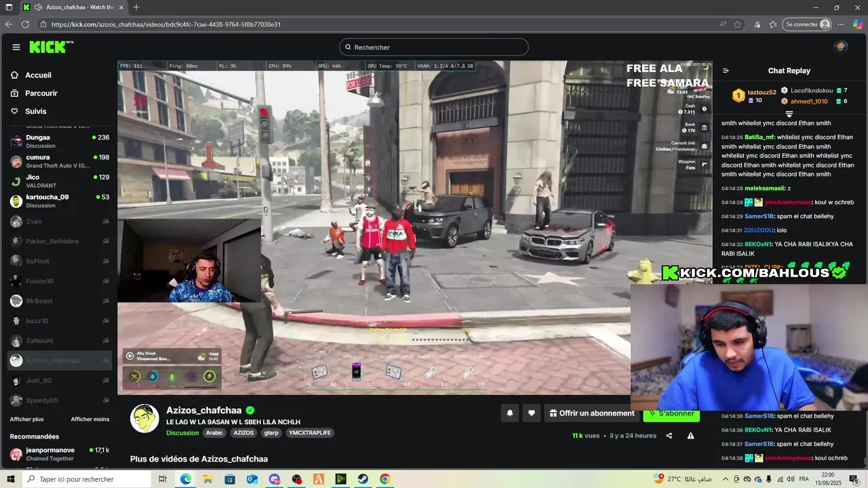Open Windows Start menu

pyautogui.click(x=9, y=479)
